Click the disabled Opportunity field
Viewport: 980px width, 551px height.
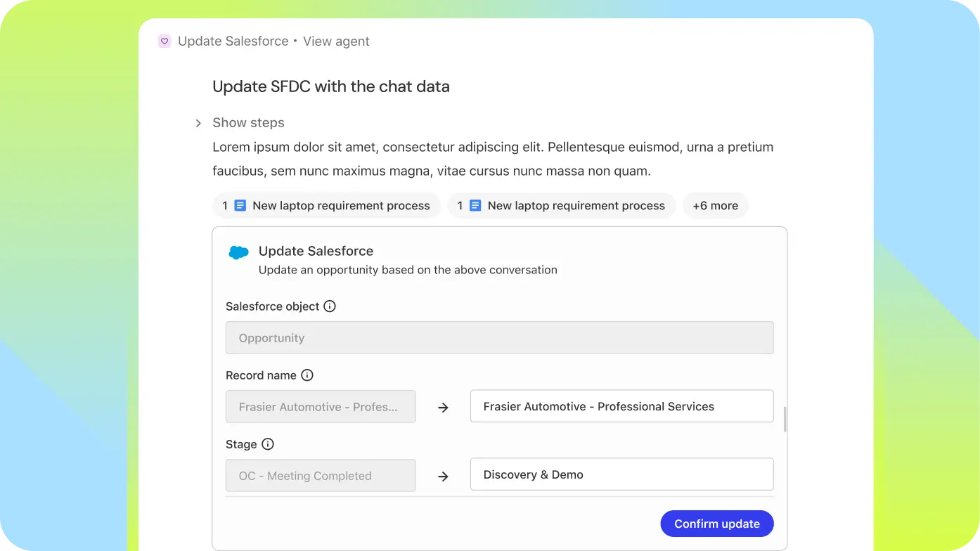(500, 338)
